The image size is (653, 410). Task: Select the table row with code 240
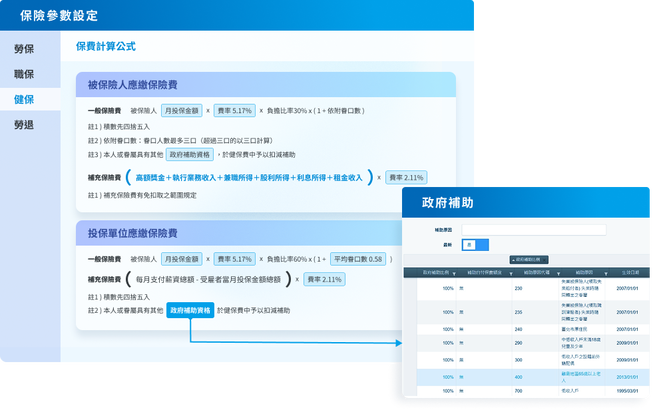[533, 329]
